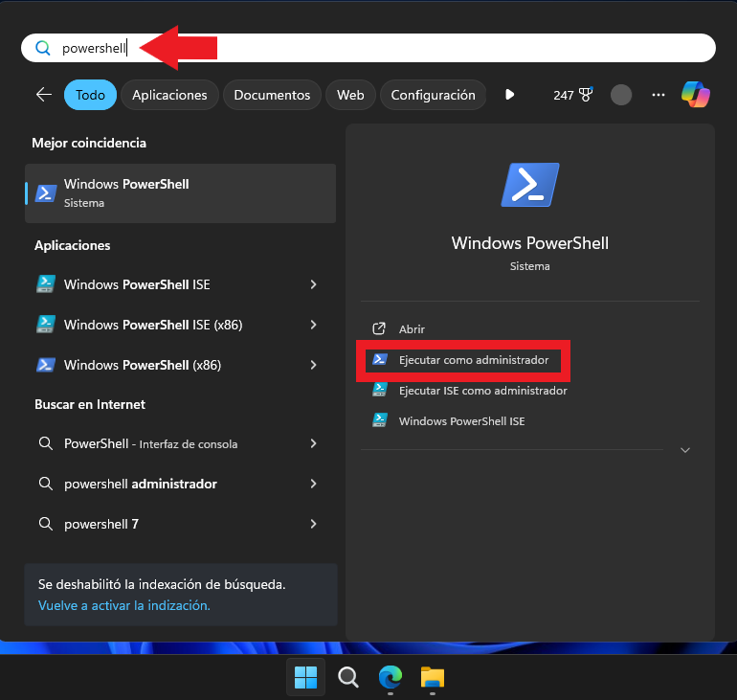This screenshot has height=700, width=737.
Task: Click Windows PowerShell title in details pane
Action: tap(529, 243)
